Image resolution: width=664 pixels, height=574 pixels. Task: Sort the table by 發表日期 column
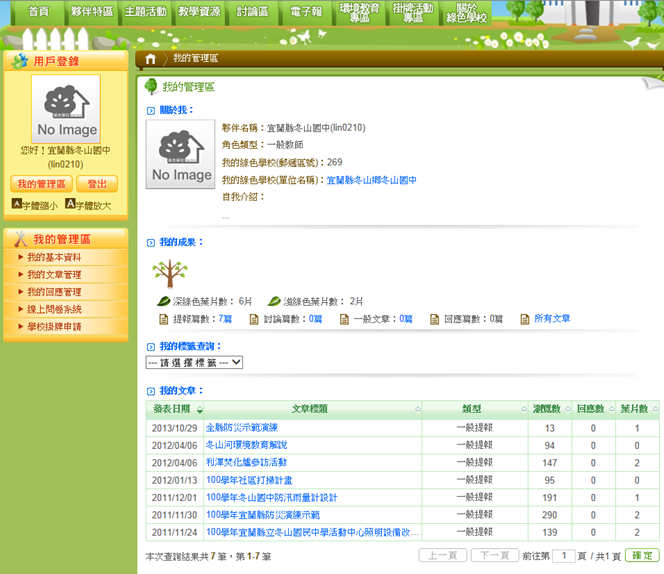(x=176, y=409)
